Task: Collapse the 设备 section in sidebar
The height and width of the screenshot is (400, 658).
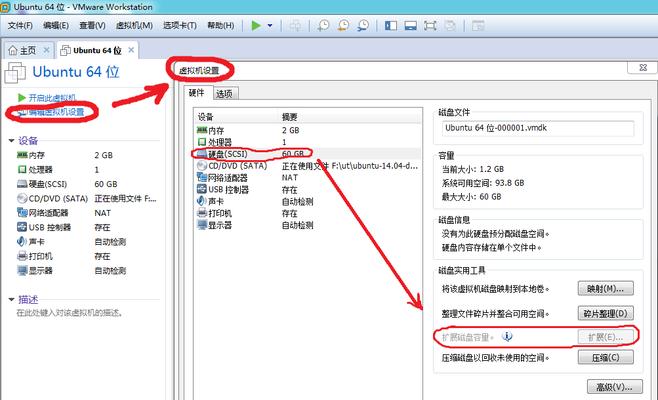Action: coord(11,141)
